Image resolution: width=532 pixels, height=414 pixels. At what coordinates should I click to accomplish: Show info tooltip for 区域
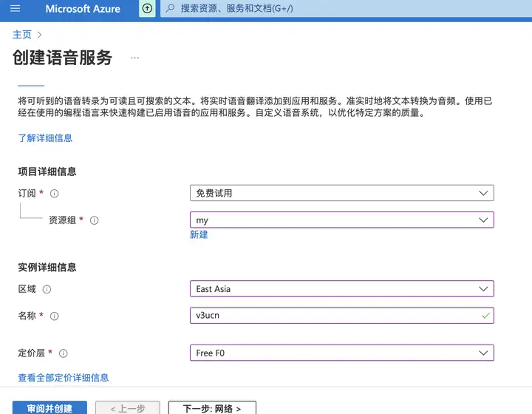point(47,289)
